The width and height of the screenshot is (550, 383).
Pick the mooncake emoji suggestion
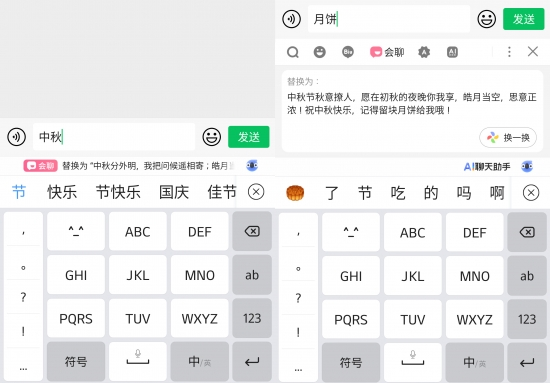pyautogui.click(x=295, y=193)
